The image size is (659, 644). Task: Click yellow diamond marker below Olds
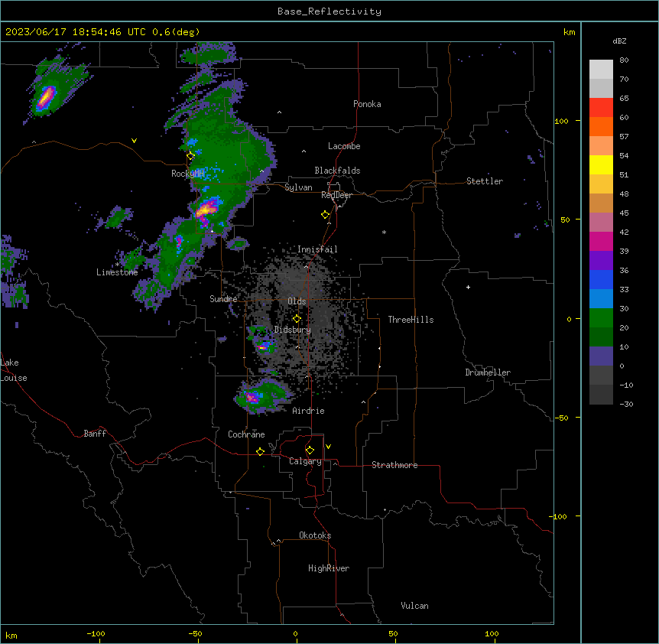point(297,319)
